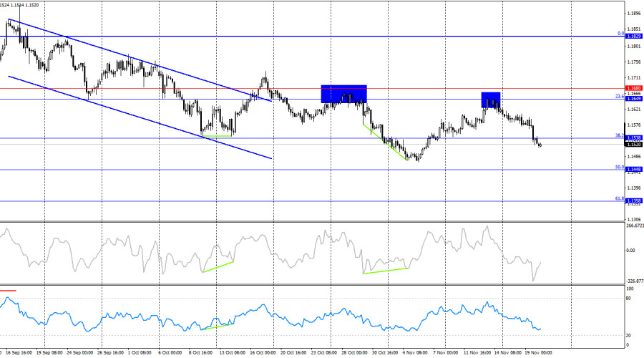Click the 19 Sep 08:00 time label
Screen dimensions: 644x358
49,353
